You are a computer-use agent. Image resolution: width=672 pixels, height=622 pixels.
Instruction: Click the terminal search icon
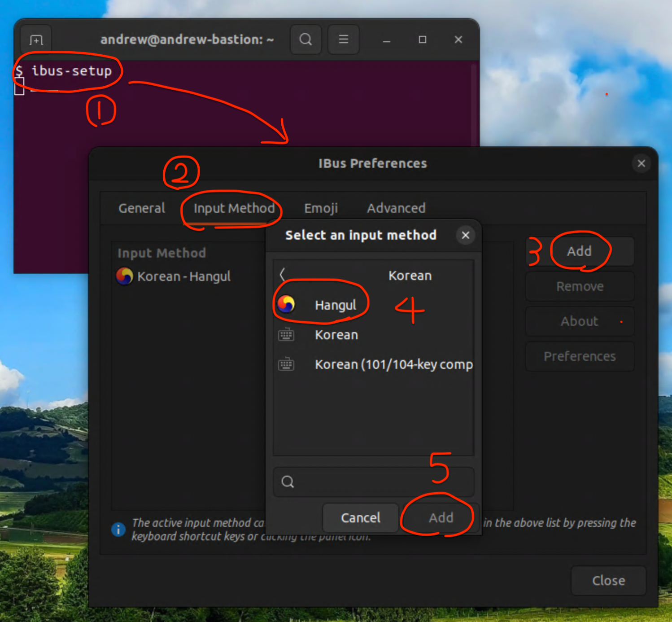pyautogui.click(x=306, y=39)
